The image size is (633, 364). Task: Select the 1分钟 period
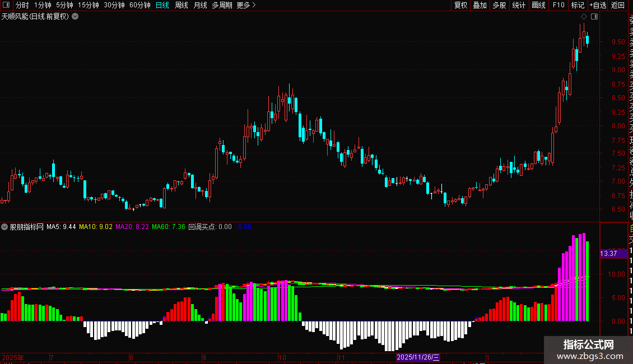click(43, 5)
